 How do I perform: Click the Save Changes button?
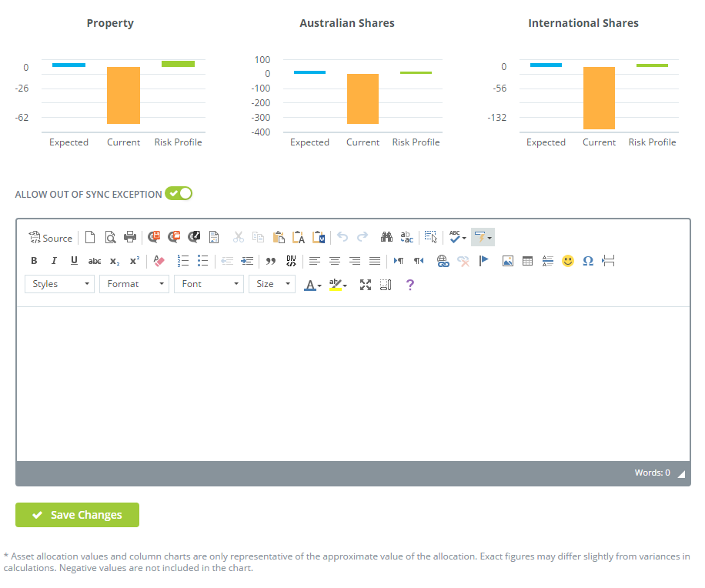point(77,515)
